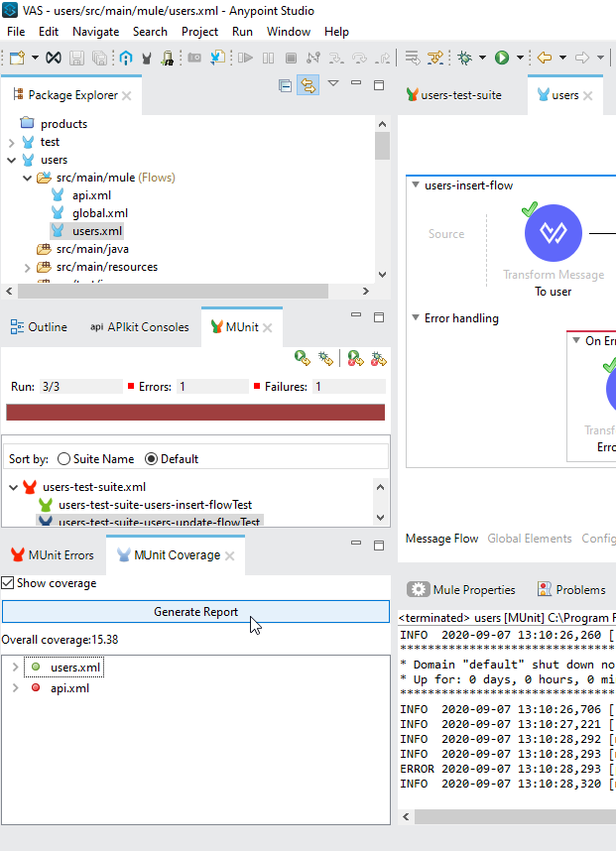Click Package Explorer vertical scrollbar thumb
Image resolution: width=616 pixels, height=851 pixels.
click(382, 146)
